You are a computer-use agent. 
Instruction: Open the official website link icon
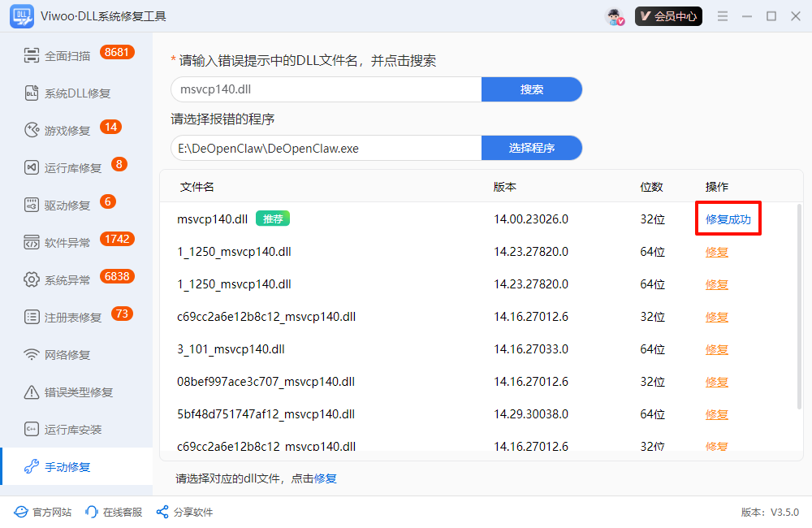(x=21, y=513)
